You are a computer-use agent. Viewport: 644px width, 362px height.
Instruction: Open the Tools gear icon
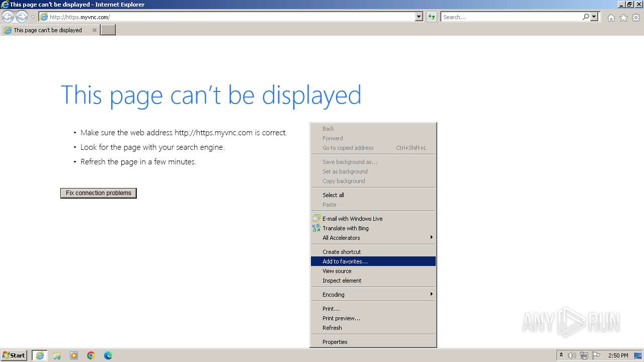coord(636,18)
